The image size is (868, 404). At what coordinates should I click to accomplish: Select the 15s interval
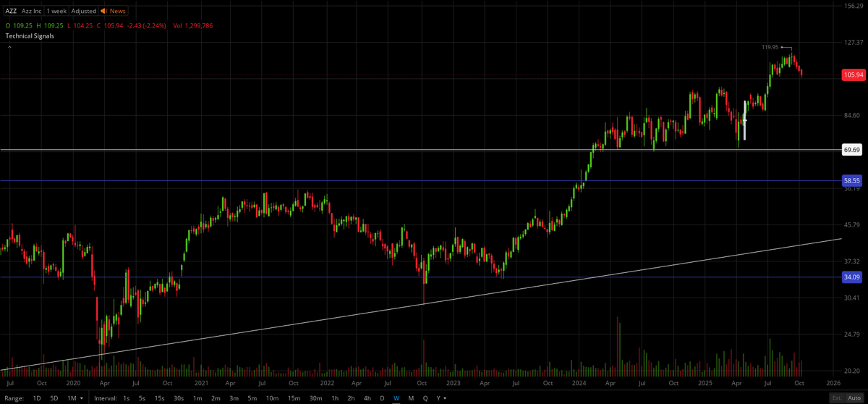click(160, 398)
